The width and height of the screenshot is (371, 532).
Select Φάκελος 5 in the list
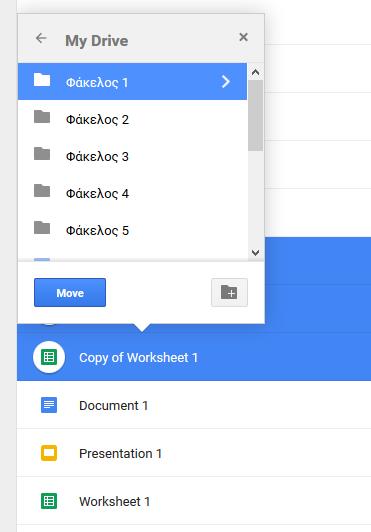click(132, 230)
